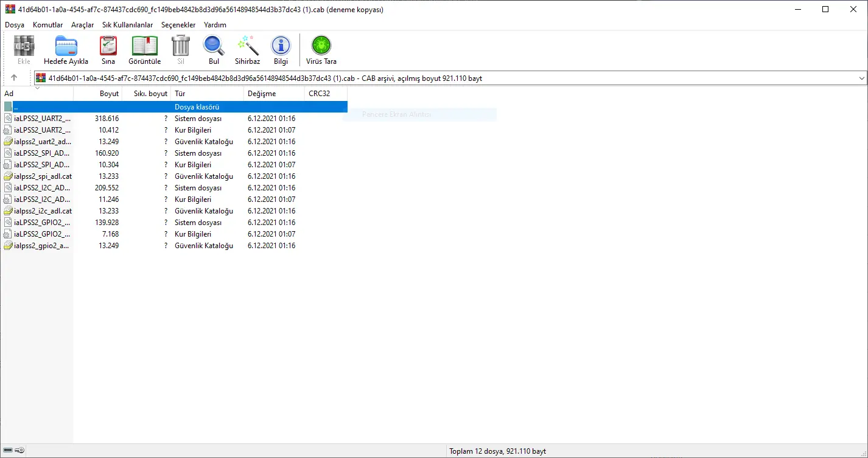Click file icon of 10.304 SPI setup file
This screenshot has width=868, height=458.
click(8, 165)
